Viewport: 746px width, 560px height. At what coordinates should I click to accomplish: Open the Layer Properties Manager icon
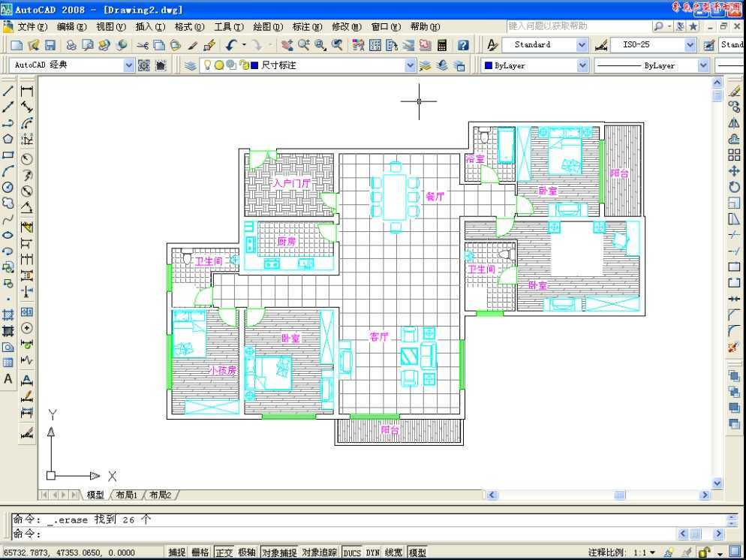point(190,65)
